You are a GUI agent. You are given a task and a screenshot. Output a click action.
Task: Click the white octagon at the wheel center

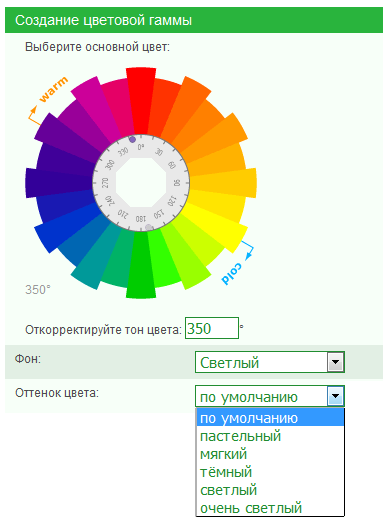[x=141, y=183]
